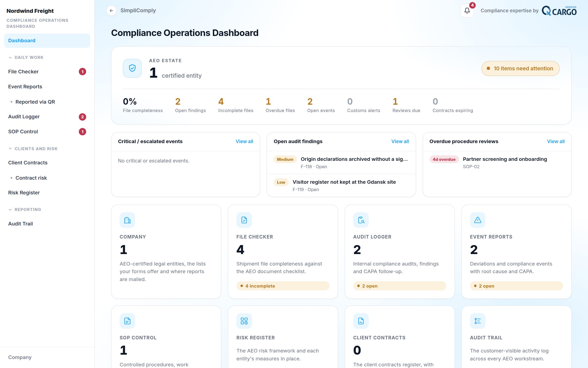Click the Audit Logger card search icon
The width and height of the screenshot is (588, 368).
click(x=361, y=220)
